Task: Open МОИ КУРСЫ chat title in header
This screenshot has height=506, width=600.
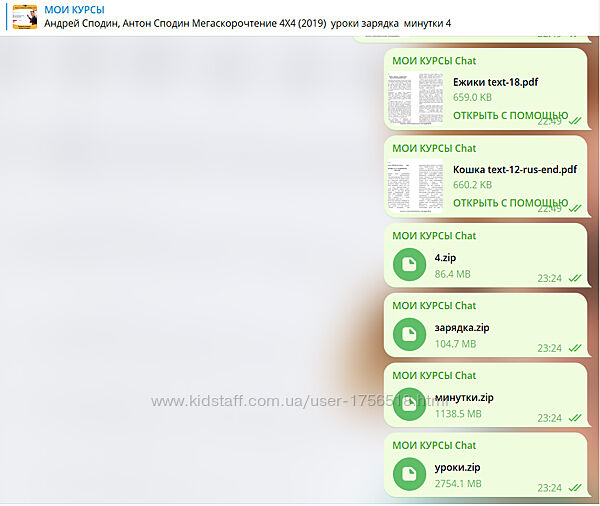Action: (x=74, y=9)
